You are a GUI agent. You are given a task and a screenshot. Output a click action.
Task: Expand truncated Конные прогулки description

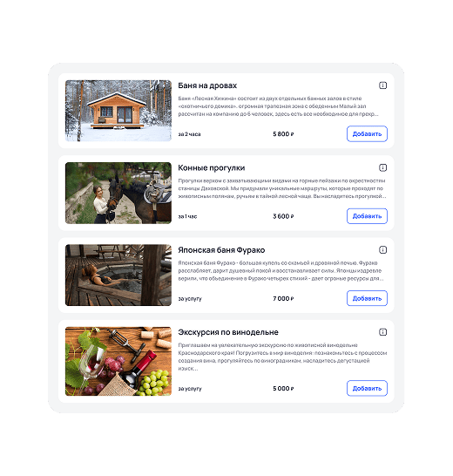pyautogui.click(x=282, y=188)
